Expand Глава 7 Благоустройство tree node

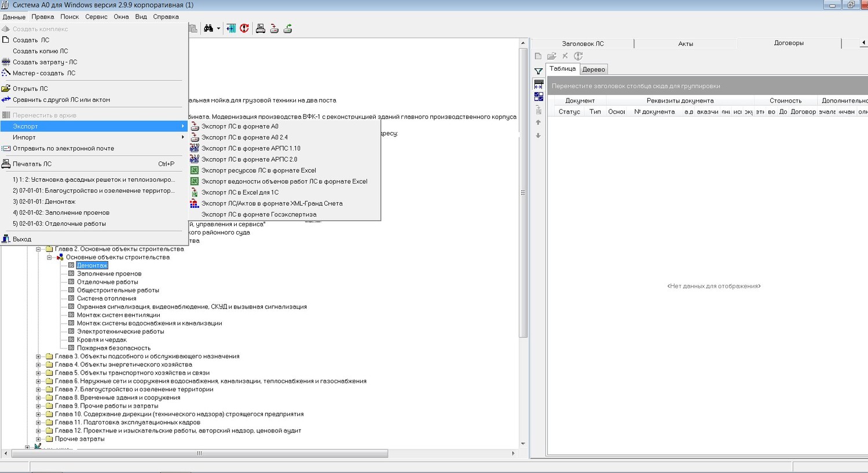pyautogui.click(x=38, y=390)
